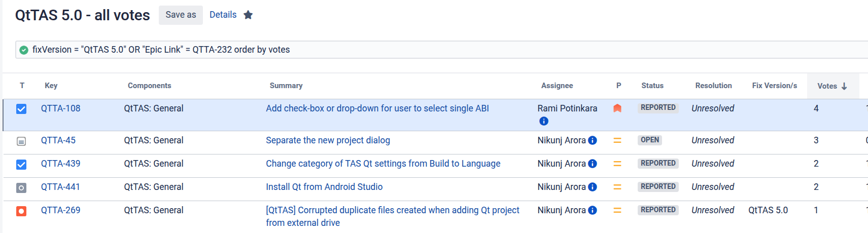Sort by the Resolution column header
Viewport: 868px width, 233px height.
point(713,86)
